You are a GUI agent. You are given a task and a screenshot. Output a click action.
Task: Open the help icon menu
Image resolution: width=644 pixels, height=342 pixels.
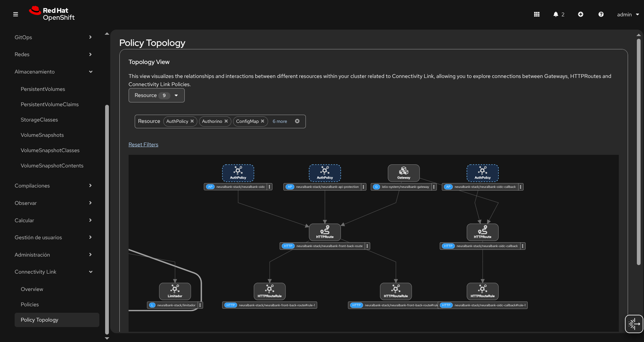(x=601, y=14)
